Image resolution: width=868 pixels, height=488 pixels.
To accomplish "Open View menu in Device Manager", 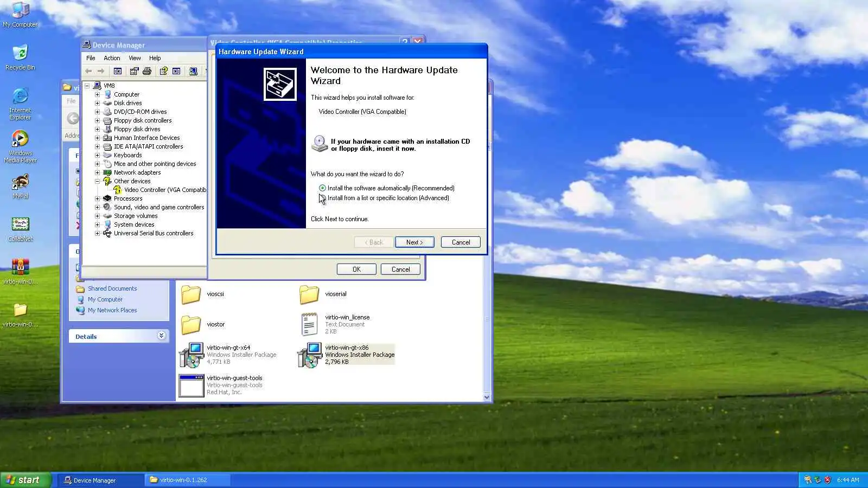I will pos(135,58).
